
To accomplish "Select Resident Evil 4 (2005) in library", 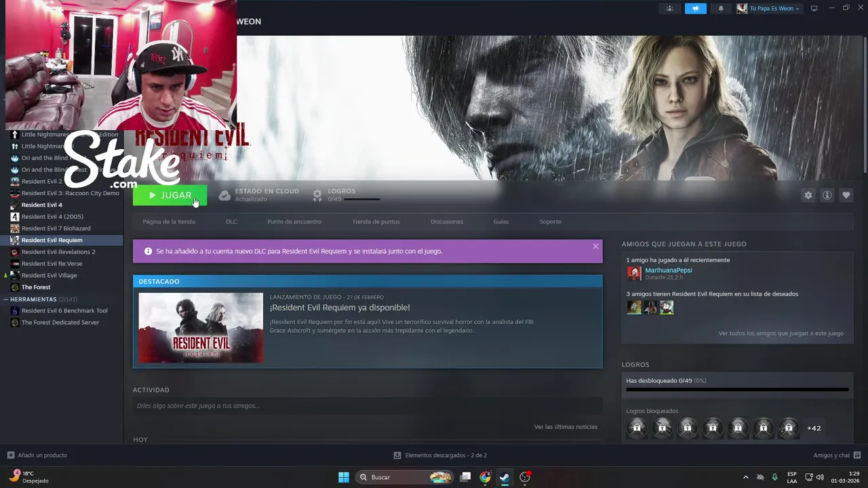I will (x=52, y=217).
